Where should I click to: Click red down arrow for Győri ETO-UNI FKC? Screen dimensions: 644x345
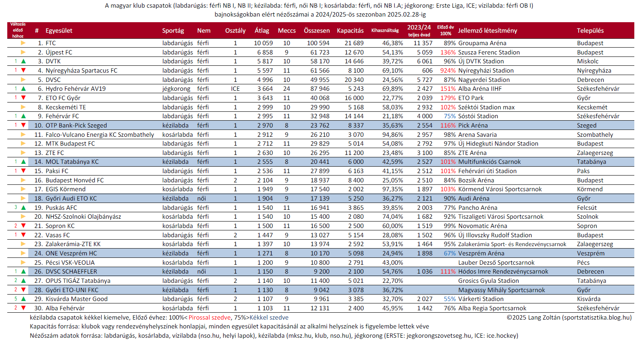click(23, 290)
